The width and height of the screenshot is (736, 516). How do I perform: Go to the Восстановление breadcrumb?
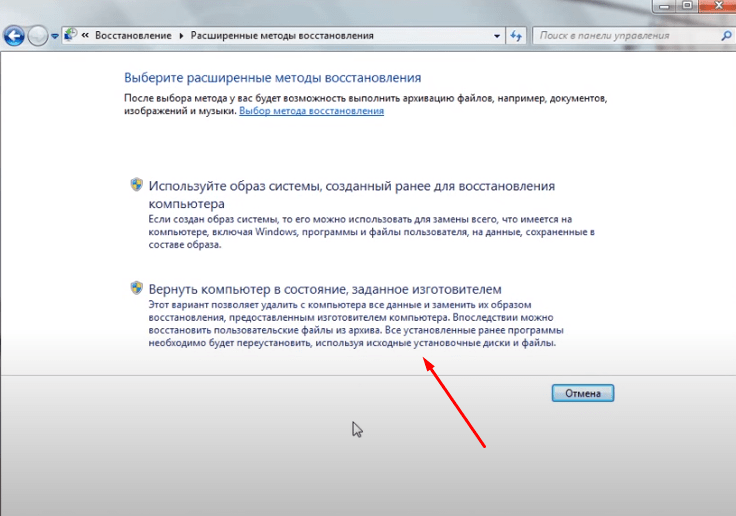click(134, 35)
